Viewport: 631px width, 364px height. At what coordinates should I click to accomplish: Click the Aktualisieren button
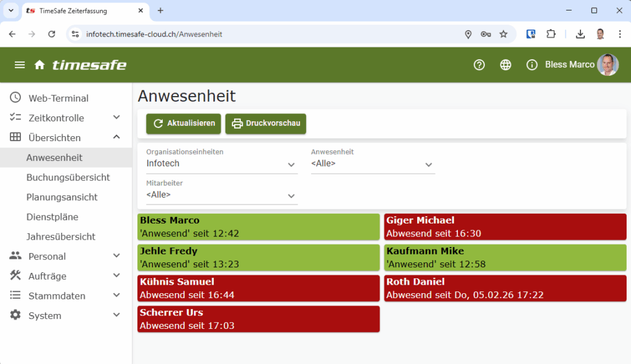(183, 123)
